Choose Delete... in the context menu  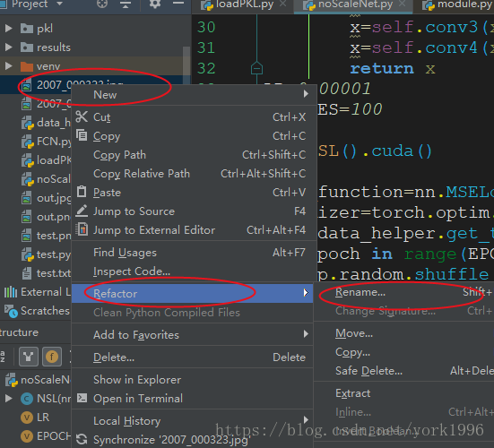[194, 358]
